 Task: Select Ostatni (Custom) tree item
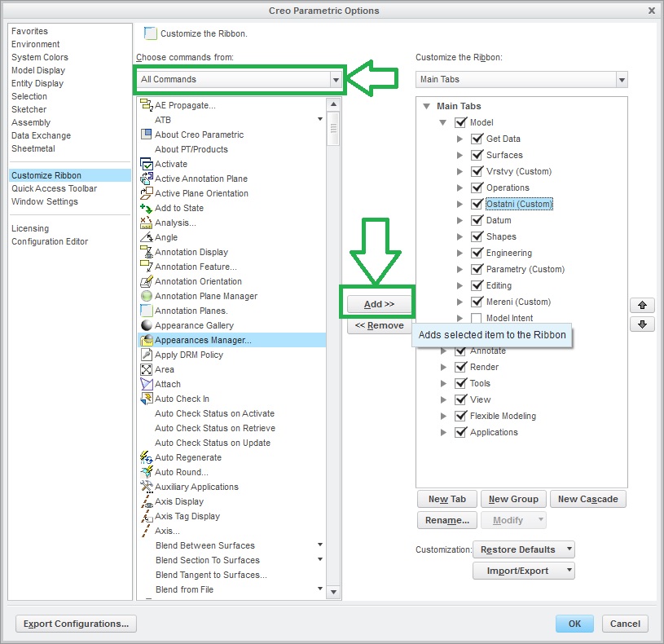click(x=519, y=204)
